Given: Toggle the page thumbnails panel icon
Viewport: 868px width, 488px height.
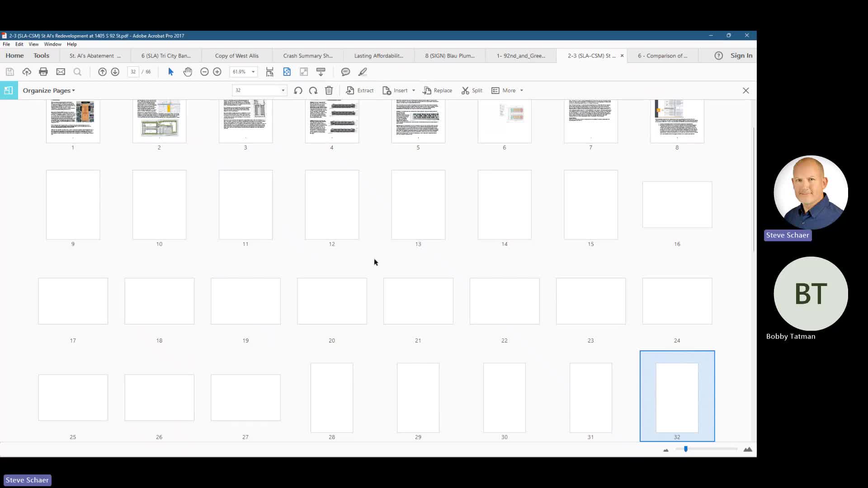Looking at the screenshot, I should pyautogui.click(x=9, y=90).
